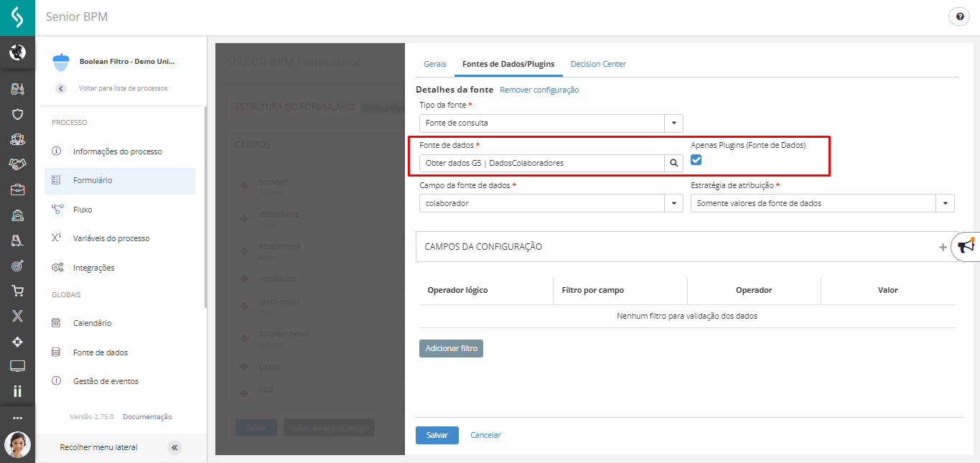The width and height of the screenshot is (980, 463).
Task: Open the Decision Center tab
Action: [x=598, y=64]
